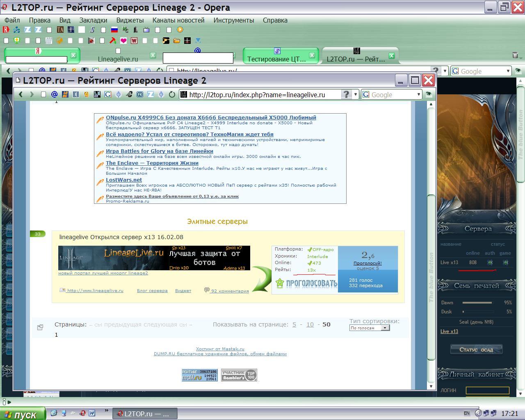Click the LineageLive.ru banner image
This screenshot has height=420, width=525.
coord(154,258)
